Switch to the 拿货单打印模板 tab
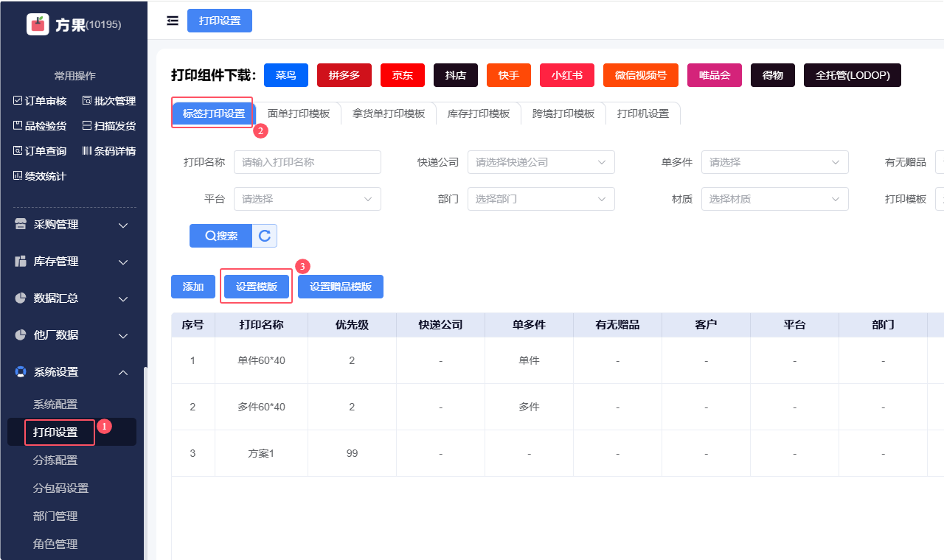 point(389,113)
